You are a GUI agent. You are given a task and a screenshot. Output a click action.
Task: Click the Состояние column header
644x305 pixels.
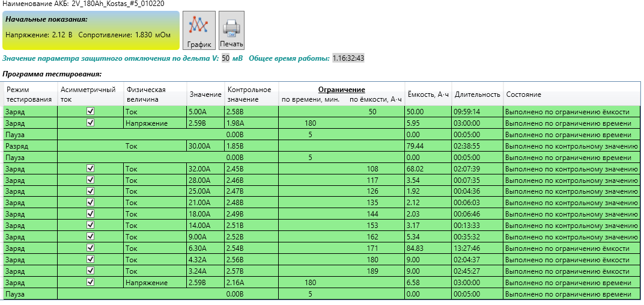pos(571,94)
